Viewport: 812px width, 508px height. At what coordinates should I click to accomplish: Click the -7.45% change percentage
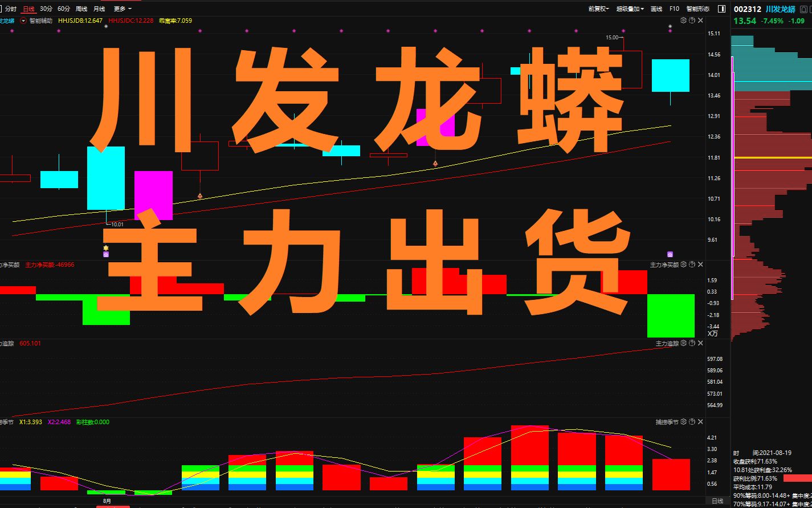[x=773, y=21]
